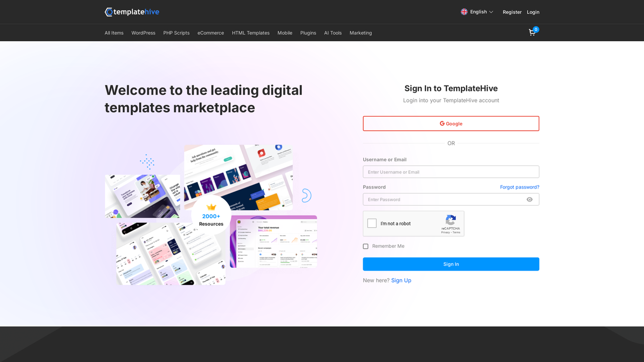Click the revenue dashboard preview thumbnail

pyautogui.click(x=274, y=242)
